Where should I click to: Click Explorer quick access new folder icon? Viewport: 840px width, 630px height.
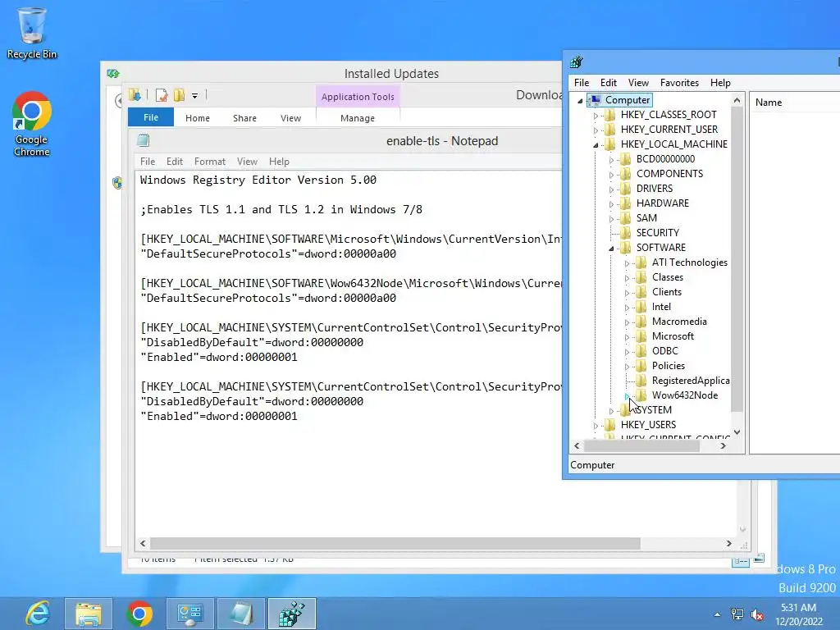pos(179,95)
